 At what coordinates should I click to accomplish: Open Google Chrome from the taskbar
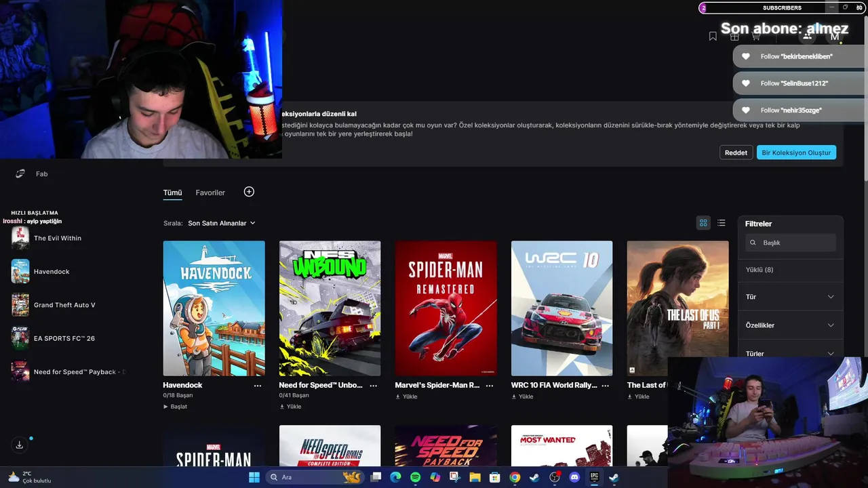[515, 477]
